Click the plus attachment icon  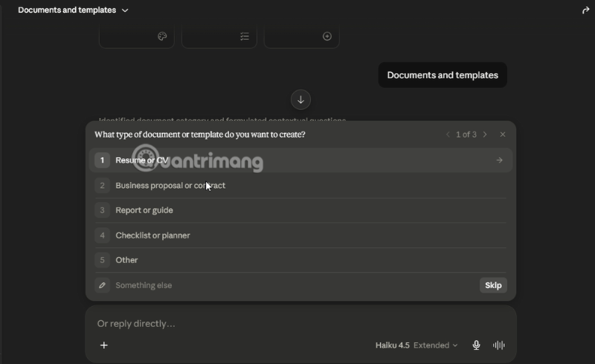tap(104, 345)
